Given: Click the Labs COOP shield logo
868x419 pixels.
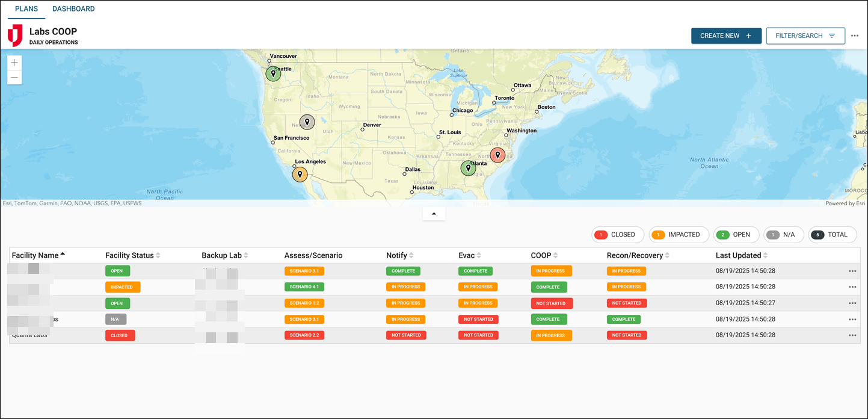Looking at the screenshot, I should [14, 35].
